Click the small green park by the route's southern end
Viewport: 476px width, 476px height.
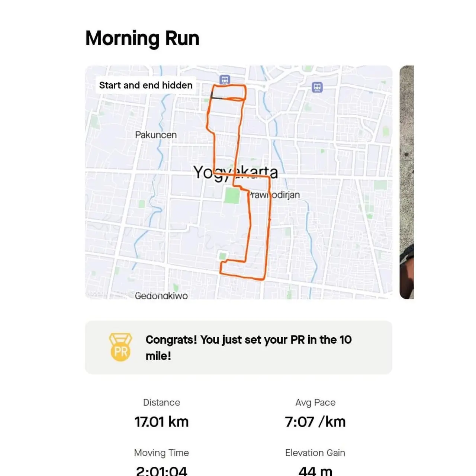[222, 256]
